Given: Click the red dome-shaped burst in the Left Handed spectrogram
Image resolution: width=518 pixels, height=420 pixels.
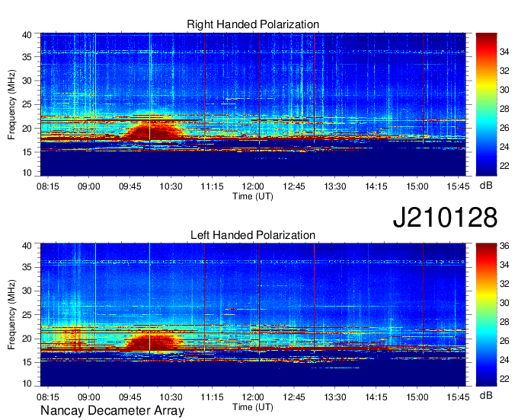Looking at the screenshot, I should click(152, 342).
